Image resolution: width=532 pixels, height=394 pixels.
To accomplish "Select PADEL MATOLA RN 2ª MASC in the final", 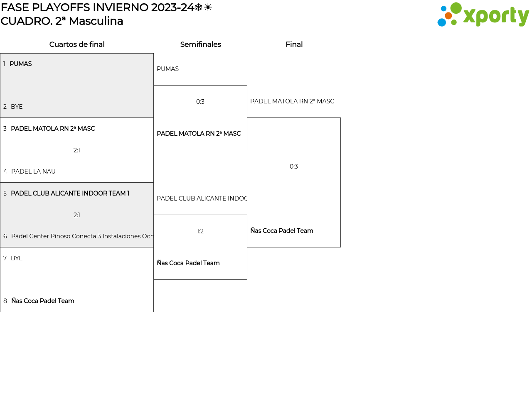I will [292, 101].
